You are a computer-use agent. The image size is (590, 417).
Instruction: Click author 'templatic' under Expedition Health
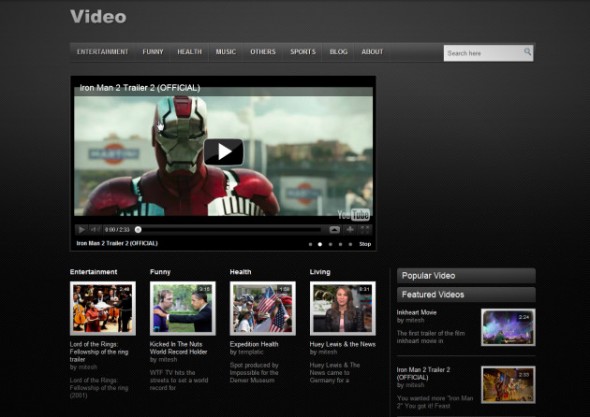[250, 352]
